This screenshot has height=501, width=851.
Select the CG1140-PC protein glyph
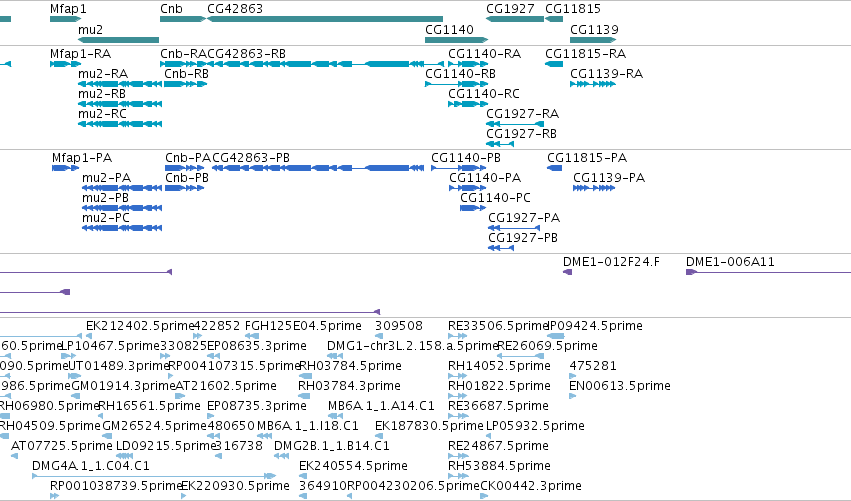473,208
